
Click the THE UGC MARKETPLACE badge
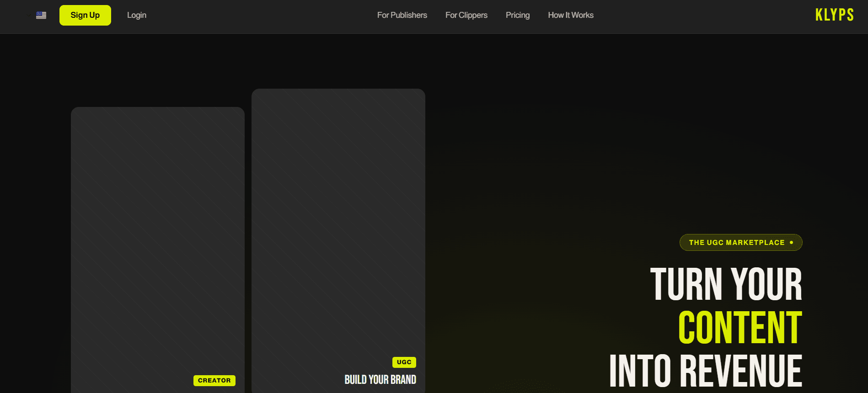tap(741, 242)
